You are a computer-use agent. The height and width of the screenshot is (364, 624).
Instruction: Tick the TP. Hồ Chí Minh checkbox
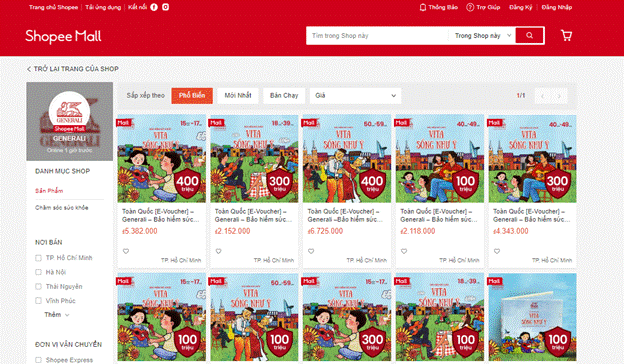click(x=38, y=258)
